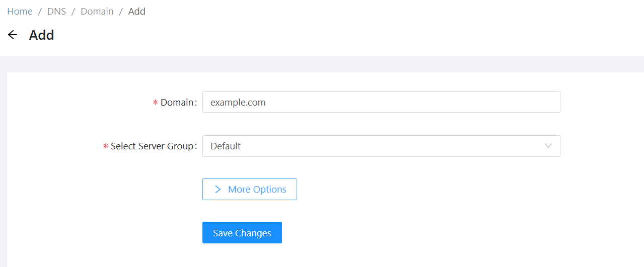Click the slash separator between Home and DNS

point(40,12)
